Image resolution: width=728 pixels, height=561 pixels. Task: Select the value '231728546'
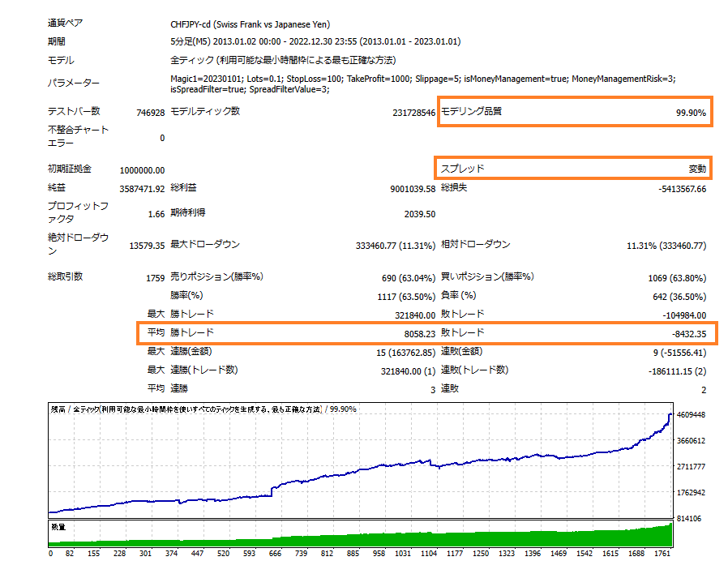tap(413, 113)
